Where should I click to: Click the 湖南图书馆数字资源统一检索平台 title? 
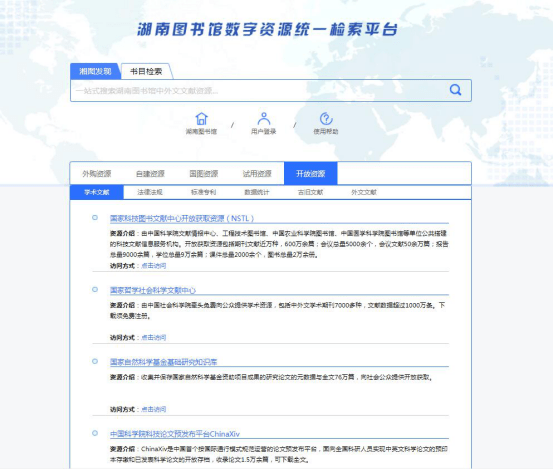point(267,29)
